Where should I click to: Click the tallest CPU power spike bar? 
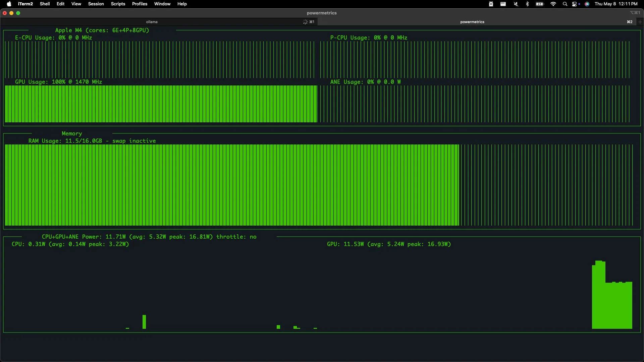click(144, 322)
